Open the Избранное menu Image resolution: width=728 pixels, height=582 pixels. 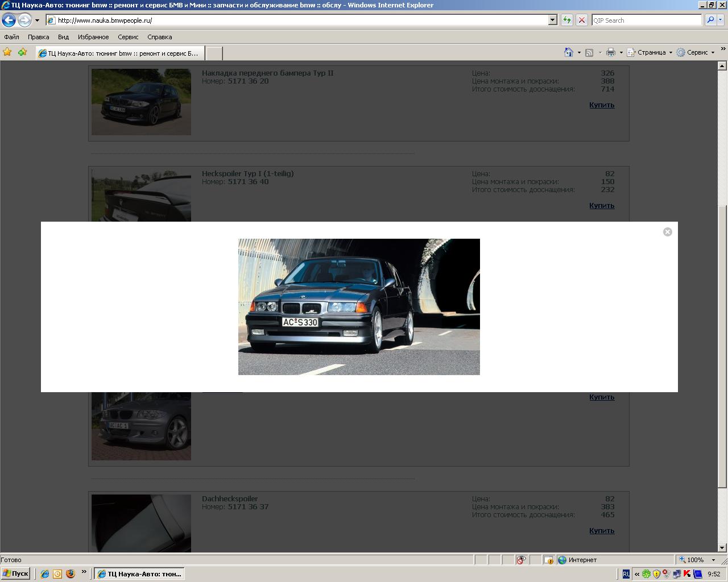coord(93,37)
